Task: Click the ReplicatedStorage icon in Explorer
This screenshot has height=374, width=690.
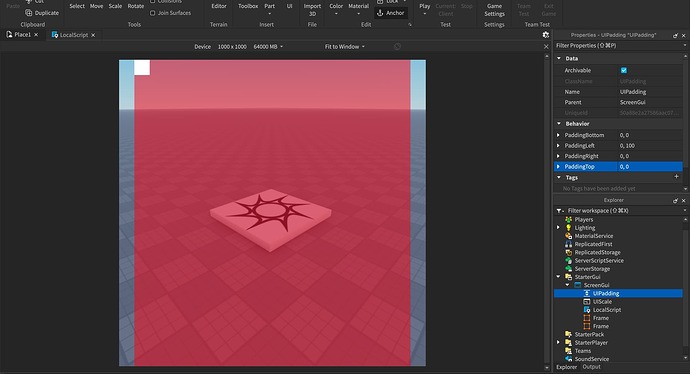Action: 569,252
